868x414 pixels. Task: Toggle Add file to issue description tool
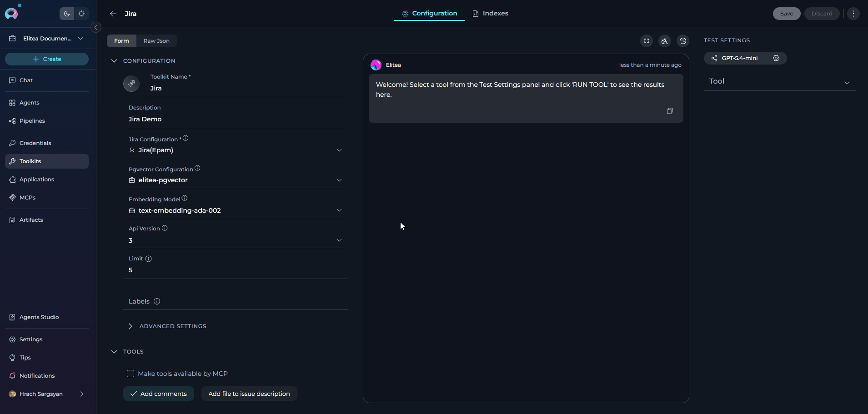coord(249,394)
